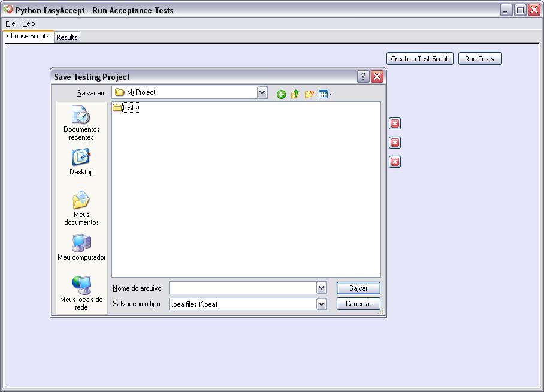Open Meus locais de rede
Screen dimensions: 544x392
point(81,293)
